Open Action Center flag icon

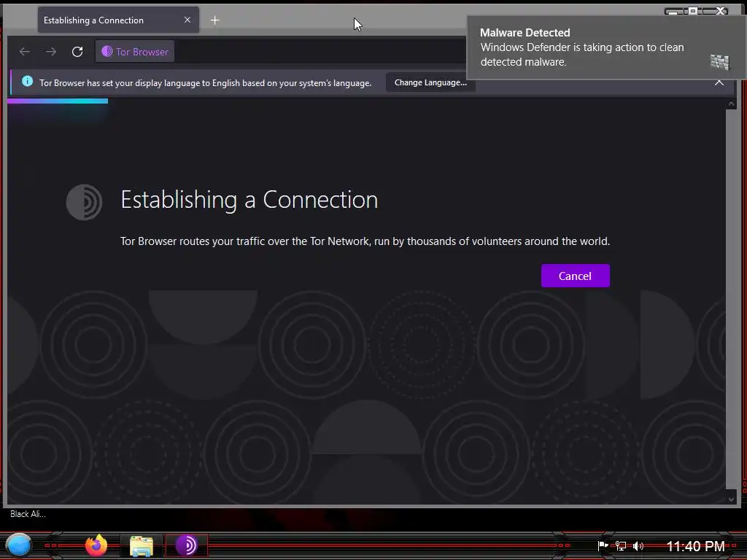[603, 545]
